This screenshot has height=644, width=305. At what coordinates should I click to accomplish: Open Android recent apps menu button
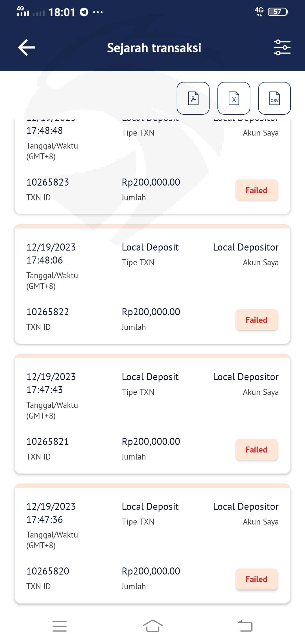tap(60, 626)
